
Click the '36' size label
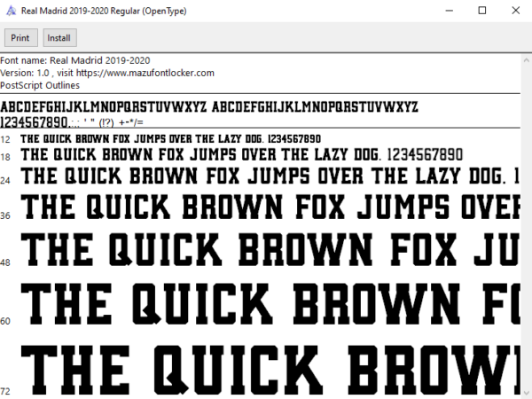(x=5, y=215)
